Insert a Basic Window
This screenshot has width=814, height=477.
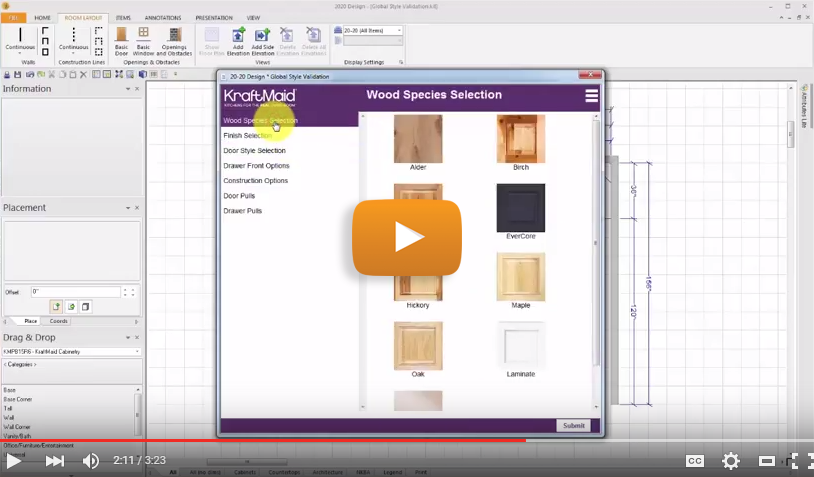143,42
